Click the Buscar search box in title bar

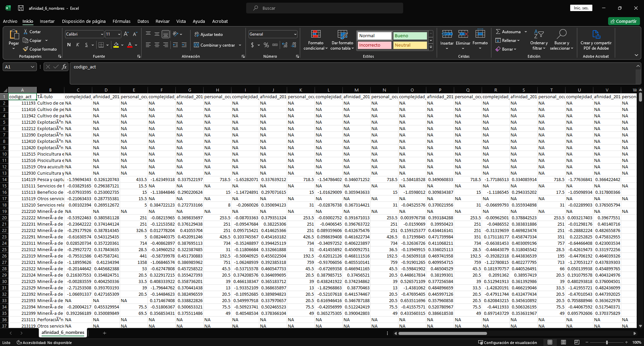tap(324, 8)
